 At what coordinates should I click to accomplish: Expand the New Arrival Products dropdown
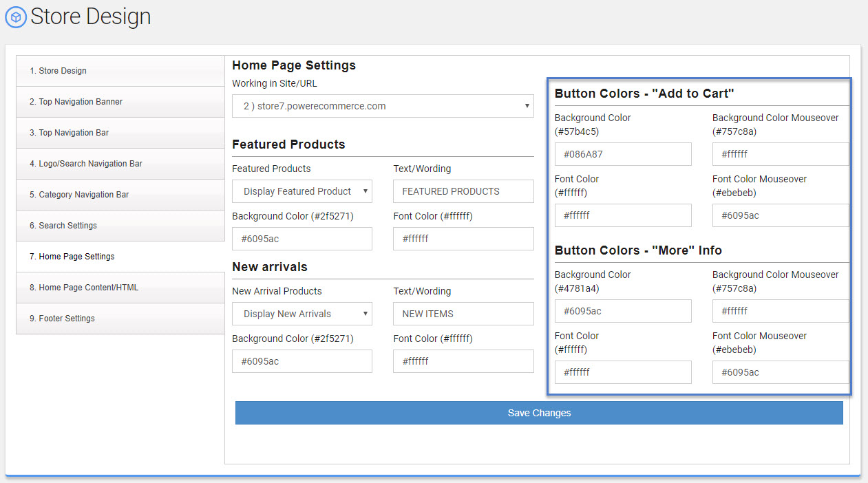tap(302, 314)
